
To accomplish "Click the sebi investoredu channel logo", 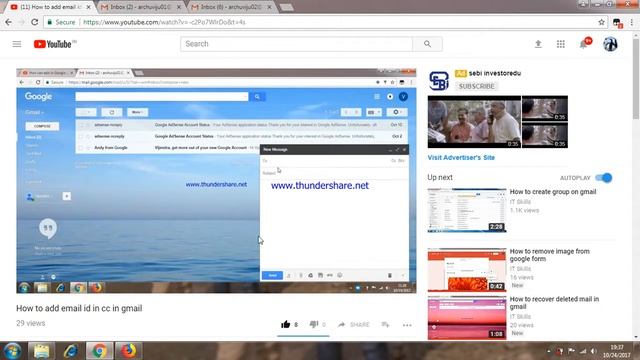I will [439, 80].
